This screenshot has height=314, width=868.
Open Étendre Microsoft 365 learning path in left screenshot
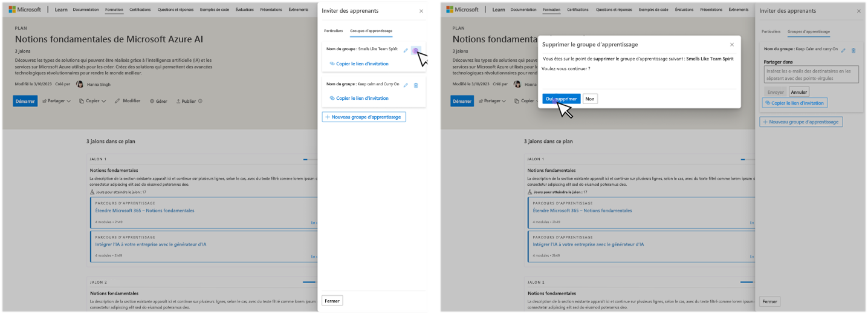coord(145,211)
